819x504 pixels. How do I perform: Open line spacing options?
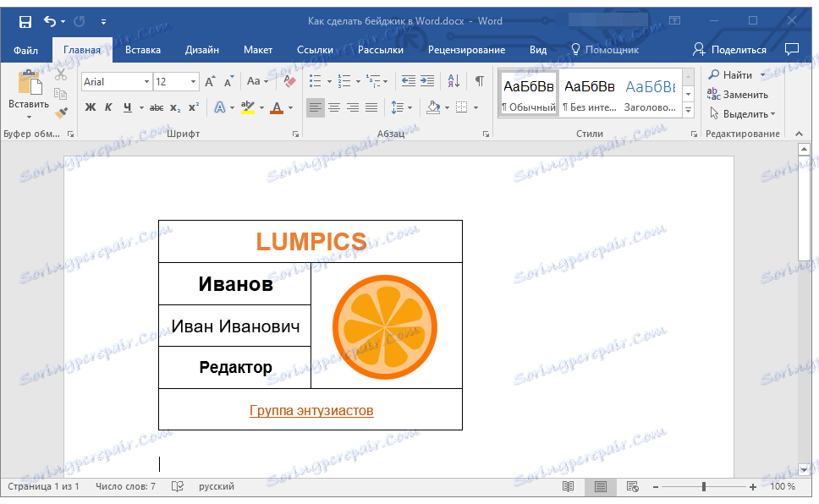tap(401, 107)
